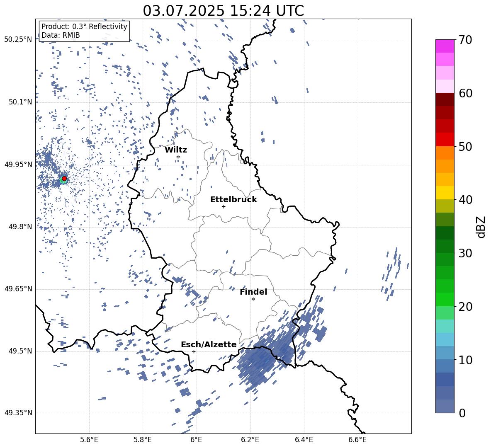Click the Wiltz station cross marker
Screen dimensions: 491x448
pyautogui.click(x=178, y=157)
